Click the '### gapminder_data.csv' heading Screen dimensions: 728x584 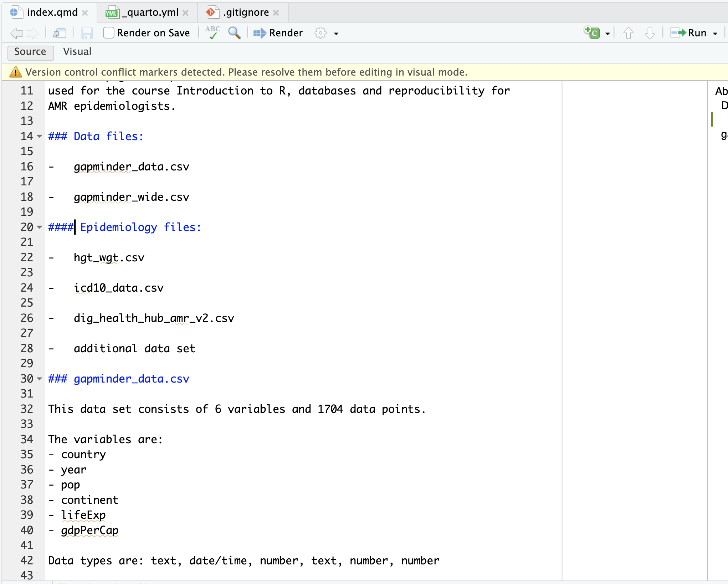click(119, 379)
